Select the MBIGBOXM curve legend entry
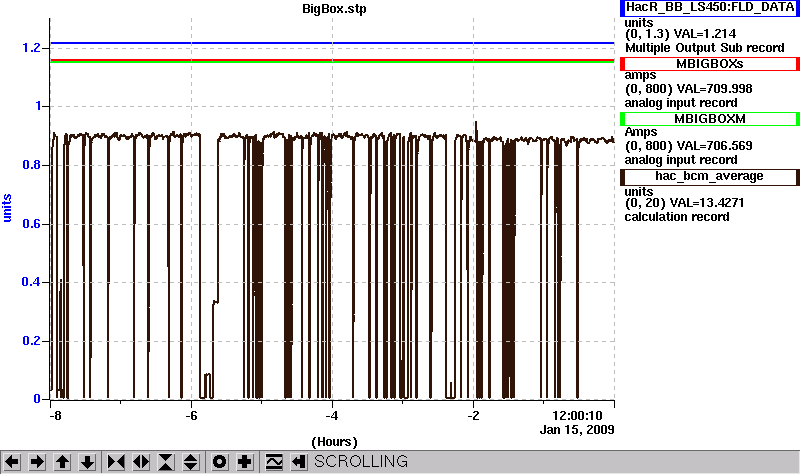This screenshot has height=474, width=800. pyautogui.click(x=710, y=119)
